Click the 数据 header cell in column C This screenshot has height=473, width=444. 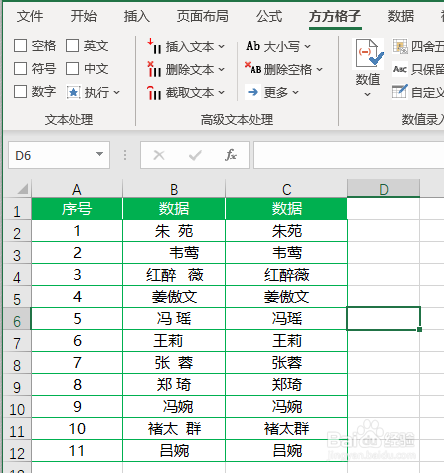pyautogui.click(x=287, y=209)
